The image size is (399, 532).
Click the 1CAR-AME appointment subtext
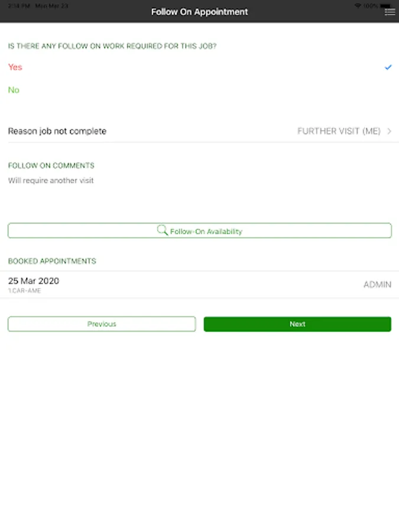coord(24,291)
